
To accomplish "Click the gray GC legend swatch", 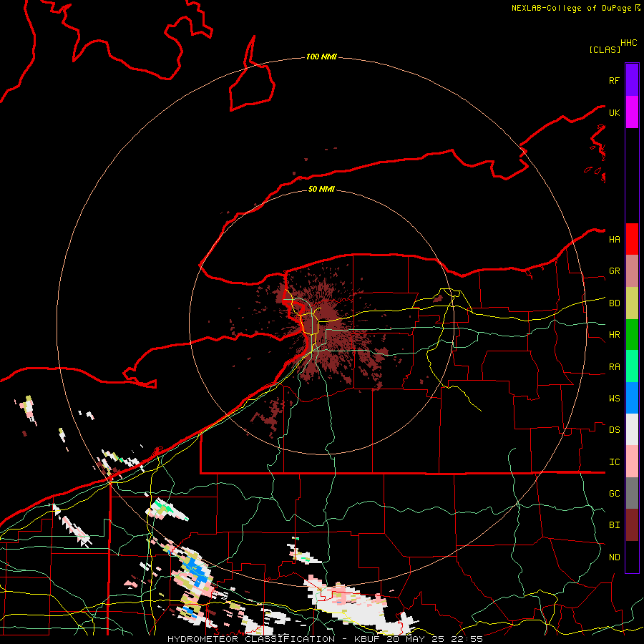I will click(x=632, y=493).
